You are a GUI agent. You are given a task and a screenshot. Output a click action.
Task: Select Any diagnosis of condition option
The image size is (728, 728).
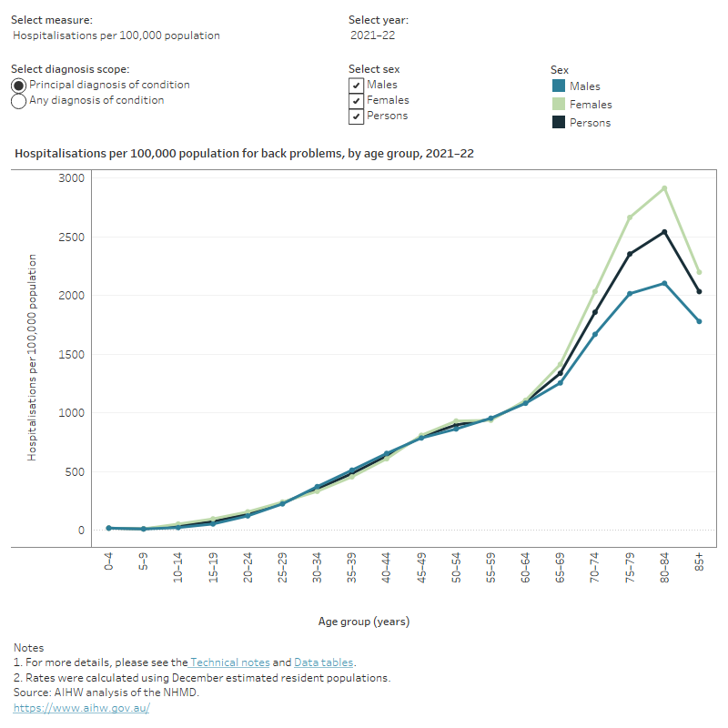tap(19, 101)
